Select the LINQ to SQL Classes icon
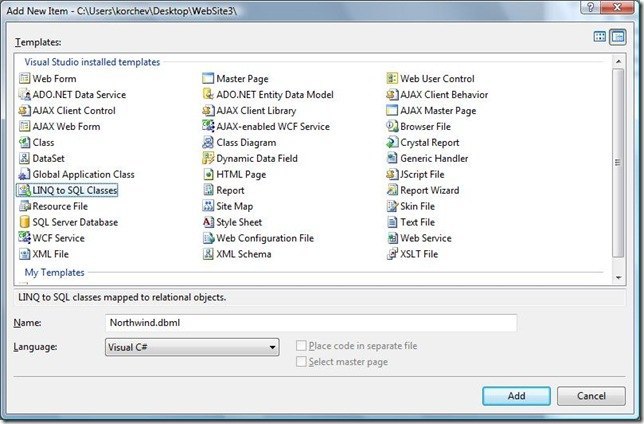 tap(25, 190)
